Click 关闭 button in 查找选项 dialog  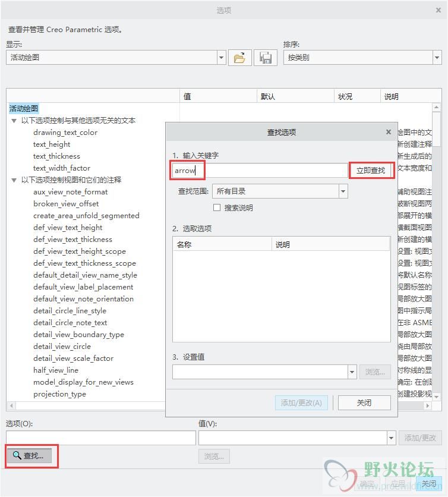[364, 403]
